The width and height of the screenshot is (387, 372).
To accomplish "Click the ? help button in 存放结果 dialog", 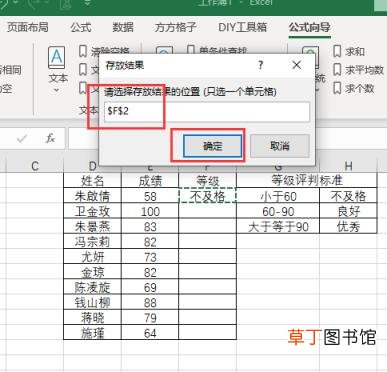I will coord(261,65).
